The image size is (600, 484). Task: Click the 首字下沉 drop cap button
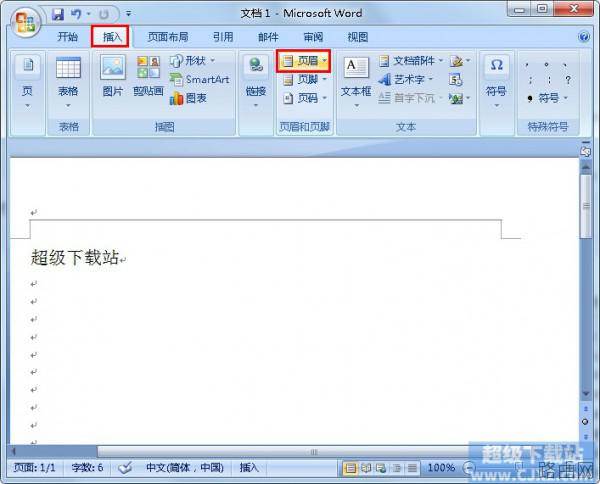click(410, 98)
